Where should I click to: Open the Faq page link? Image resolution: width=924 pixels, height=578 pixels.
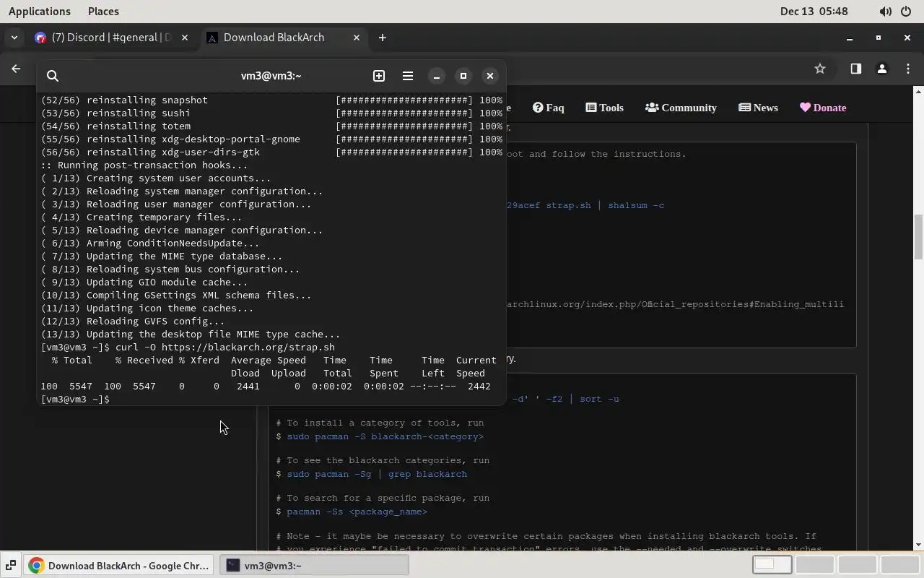click(549, 108)
